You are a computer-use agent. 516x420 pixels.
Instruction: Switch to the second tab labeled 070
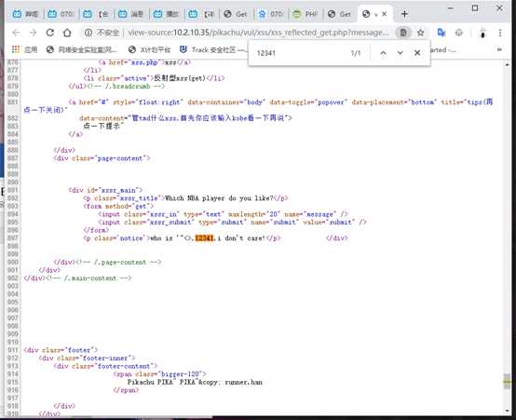point(61,14)
